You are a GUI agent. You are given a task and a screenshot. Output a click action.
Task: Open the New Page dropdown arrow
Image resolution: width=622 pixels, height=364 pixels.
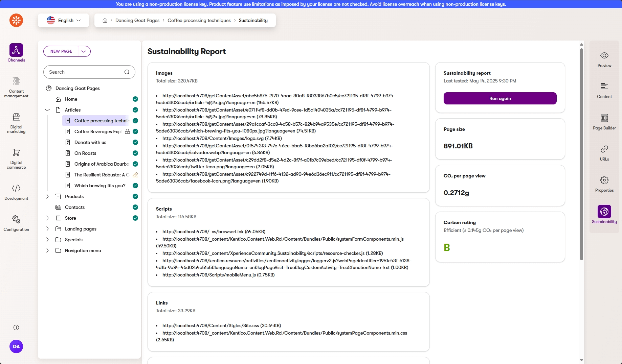pyautogui.click(x=84, y=51)
